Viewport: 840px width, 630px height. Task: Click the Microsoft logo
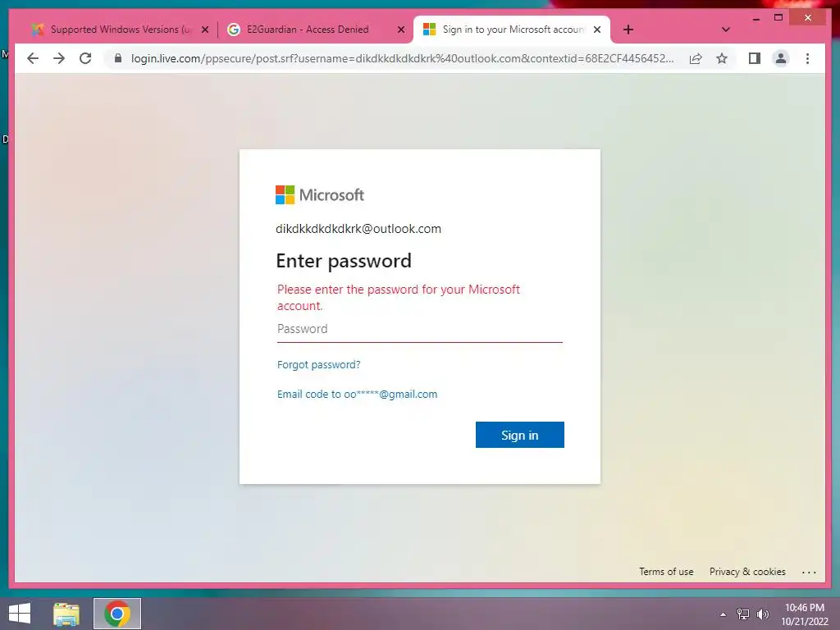[320, 195]
